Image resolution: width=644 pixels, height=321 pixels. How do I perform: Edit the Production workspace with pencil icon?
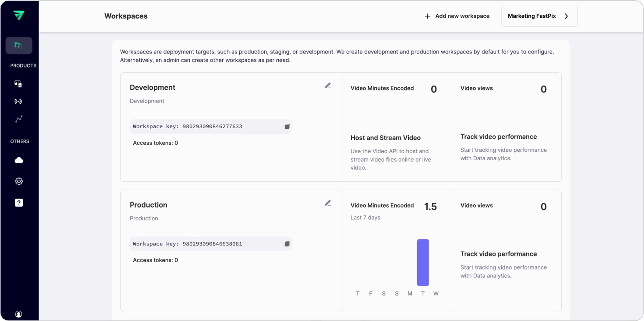(x=328, y=203)
